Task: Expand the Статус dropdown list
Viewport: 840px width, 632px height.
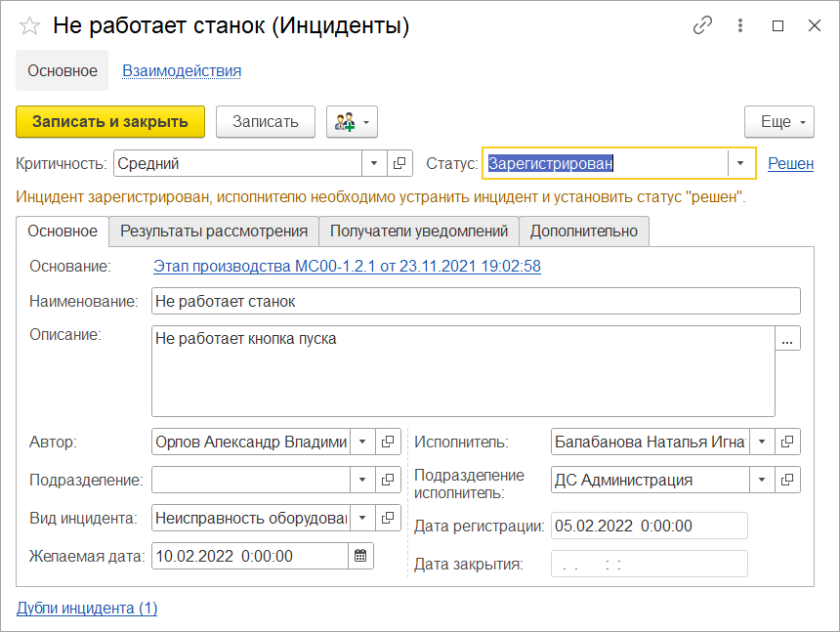Action: [741, 164]
